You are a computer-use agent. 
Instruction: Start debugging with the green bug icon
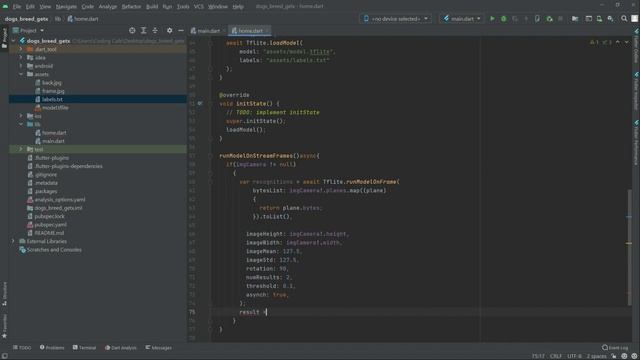504,19
